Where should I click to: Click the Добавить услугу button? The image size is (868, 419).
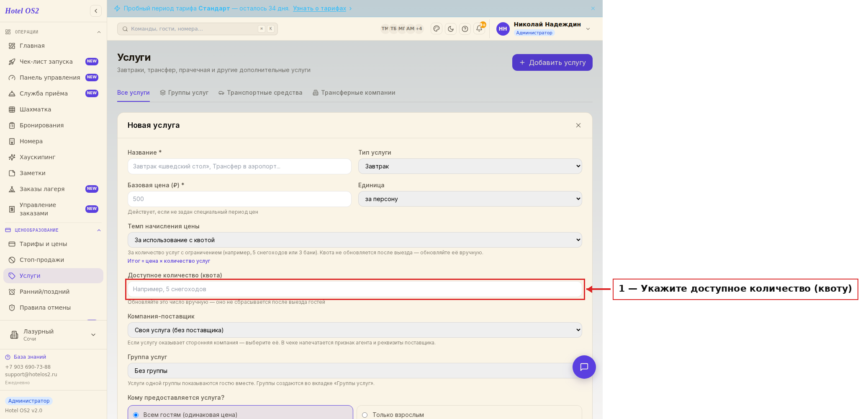coord(552,62)
